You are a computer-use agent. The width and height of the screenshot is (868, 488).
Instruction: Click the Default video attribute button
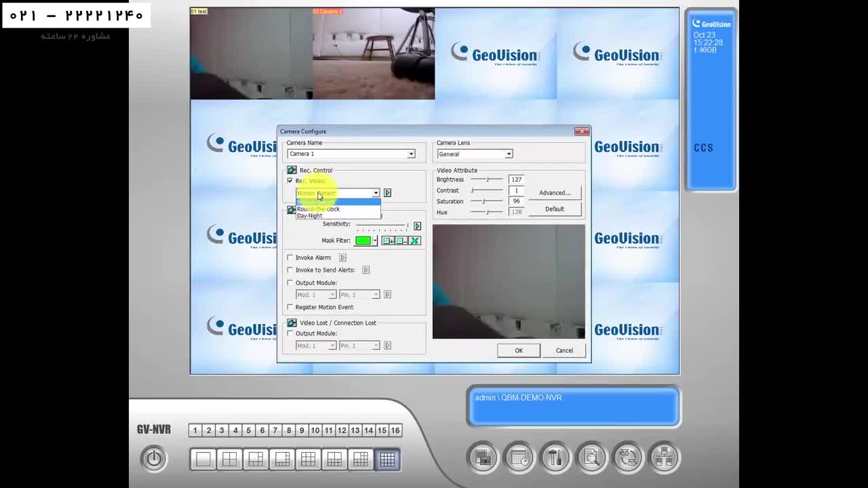(x=555, y=209)
